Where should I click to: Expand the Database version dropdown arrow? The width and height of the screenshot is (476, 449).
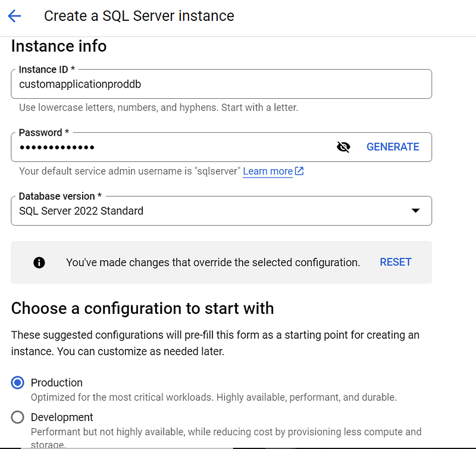415,211
